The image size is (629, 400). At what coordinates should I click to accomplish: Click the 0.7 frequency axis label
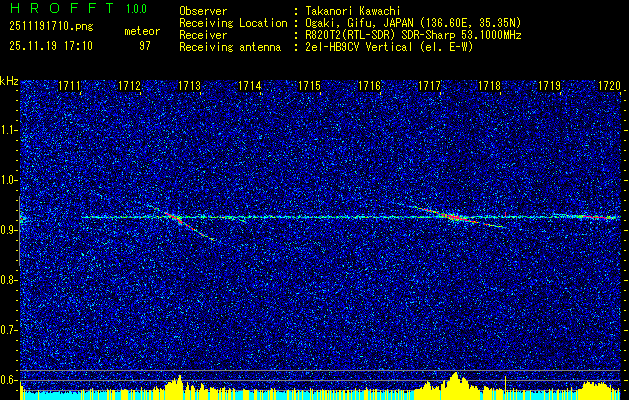[9, 330]
